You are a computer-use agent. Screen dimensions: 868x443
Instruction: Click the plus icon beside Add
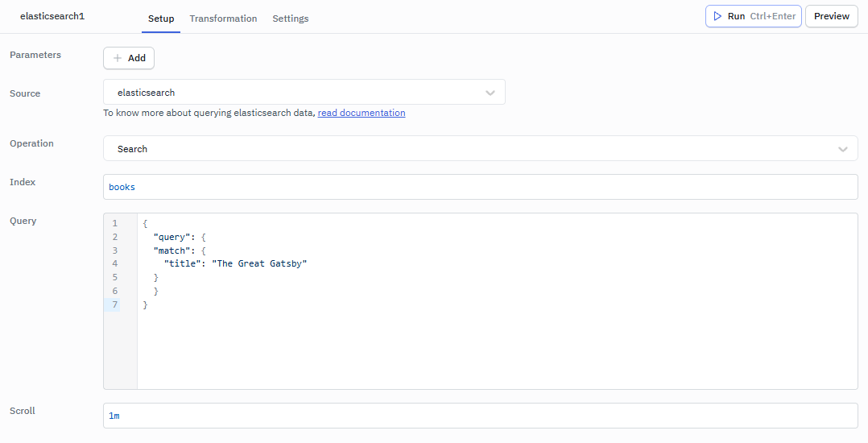(x=118, y=58)
